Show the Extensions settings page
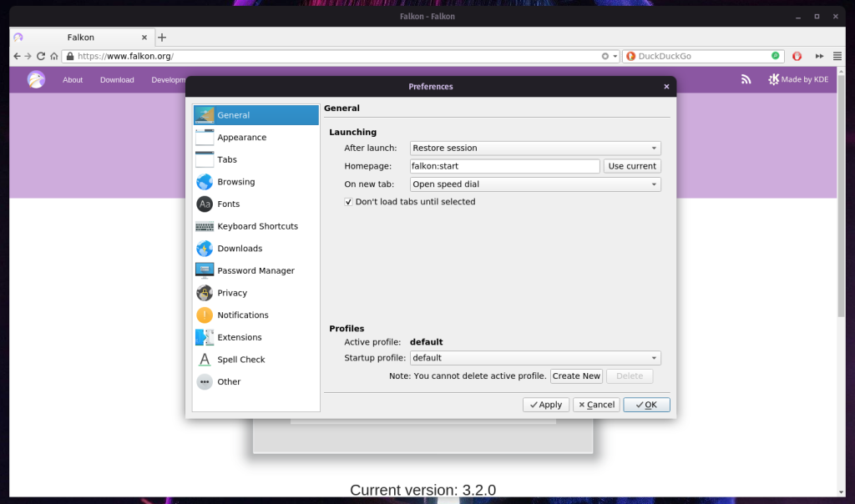 click(239, 338)
